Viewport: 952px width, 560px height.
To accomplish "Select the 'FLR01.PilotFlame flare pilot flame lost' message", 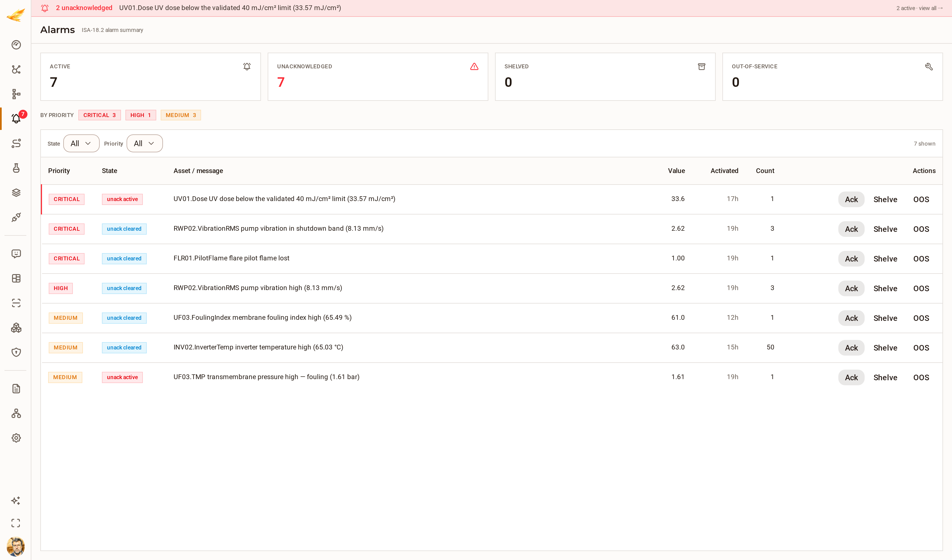I will 231,258.
